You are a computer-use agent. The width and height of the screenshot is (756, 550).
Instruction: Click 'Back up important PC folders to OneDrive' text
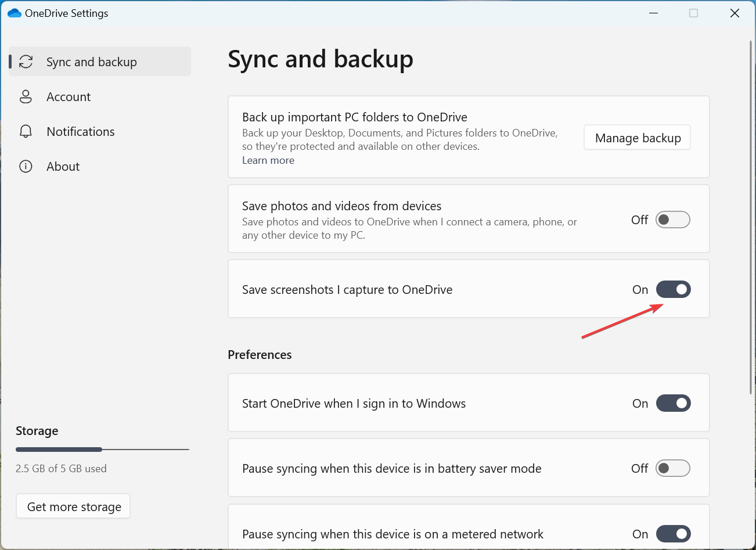tap(355, 117)
